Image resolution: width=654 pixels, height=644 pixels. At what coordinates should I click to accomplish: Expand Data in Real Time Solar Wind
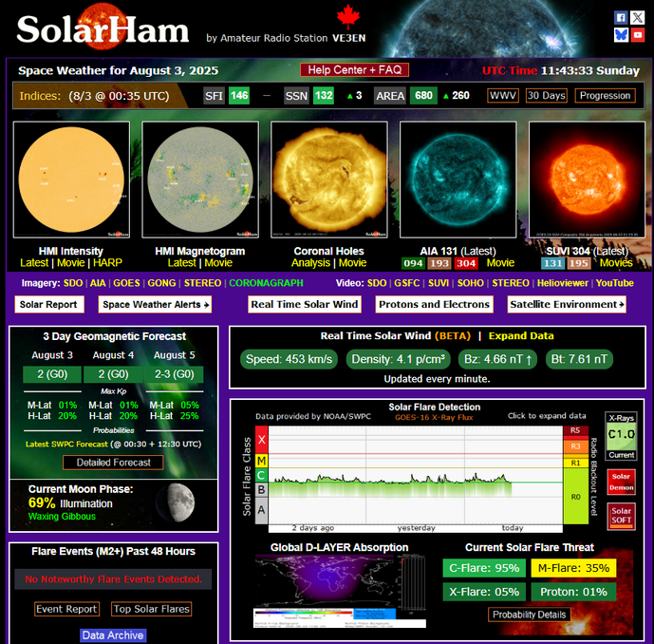(x=521, y=336)
